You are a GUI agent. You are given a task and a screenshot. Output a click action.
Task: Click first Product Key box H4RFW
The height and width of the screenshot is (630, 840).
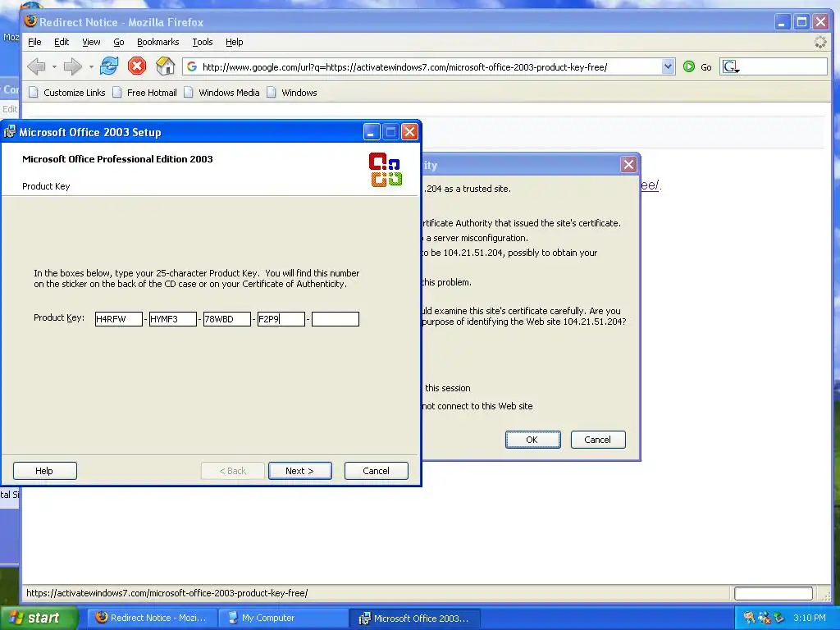click(x=118, y=319)
